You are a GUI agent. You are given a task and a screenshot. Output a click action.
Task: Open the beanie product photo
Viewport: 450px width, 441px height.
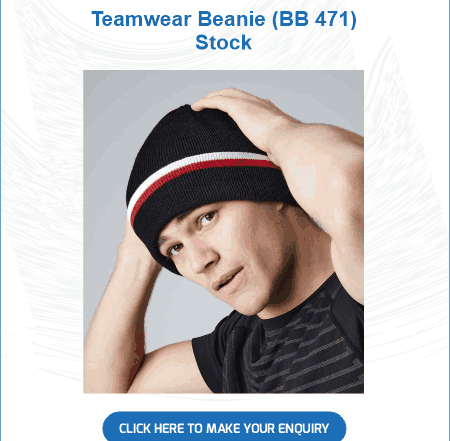click(x=223, y=231)
